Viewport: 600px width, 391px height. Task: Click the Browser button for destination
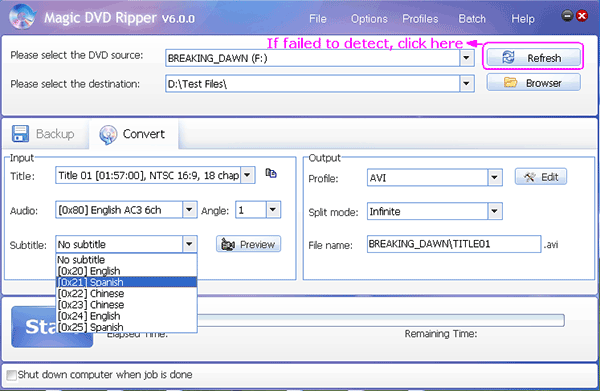pos(533,83)
